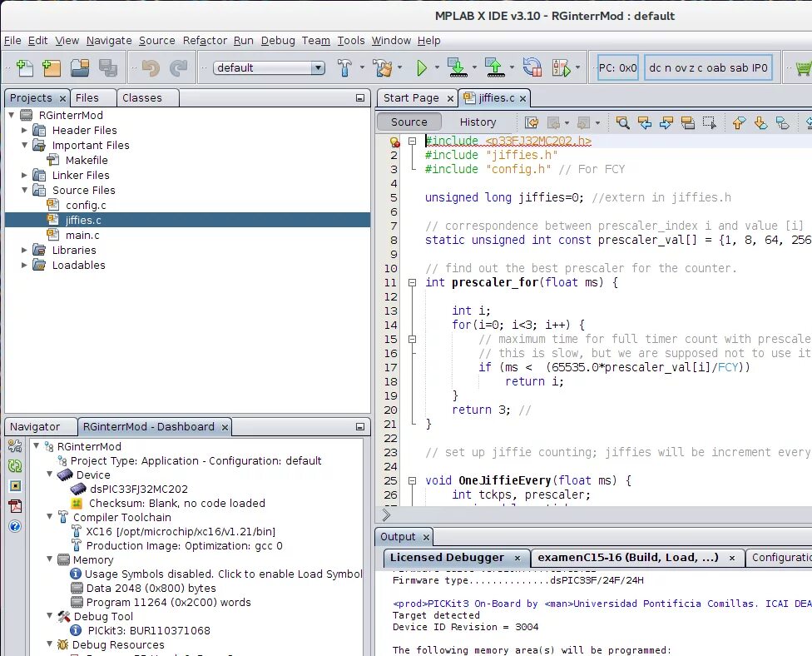Expand the Loadables folder
Viewport: 812px width, 656px height.
24,265
